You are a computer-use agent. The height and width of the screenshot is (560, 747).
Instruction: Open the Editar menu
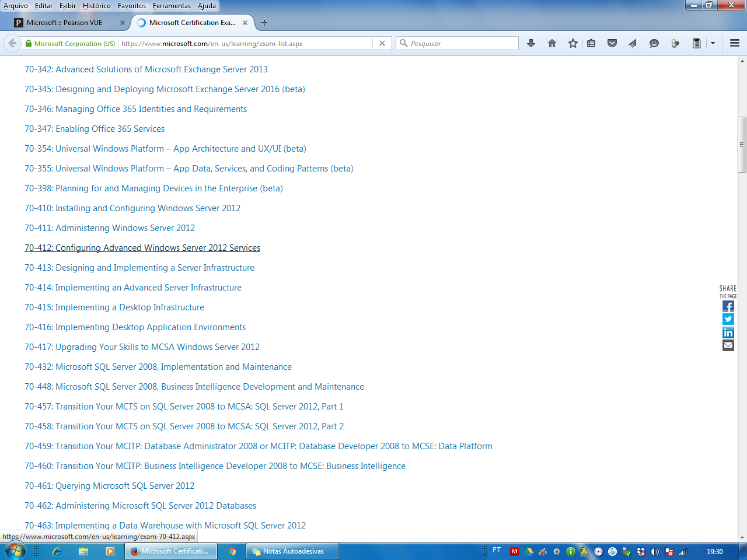pos(44,6)
